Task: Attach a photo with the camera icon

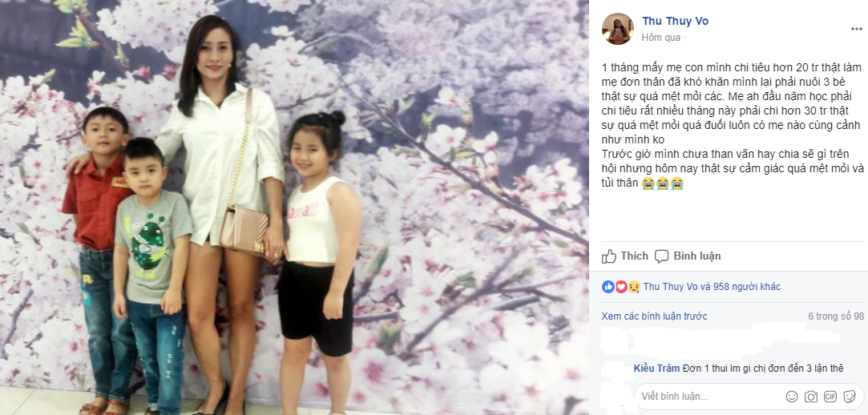Action: (x=811, y=397)
